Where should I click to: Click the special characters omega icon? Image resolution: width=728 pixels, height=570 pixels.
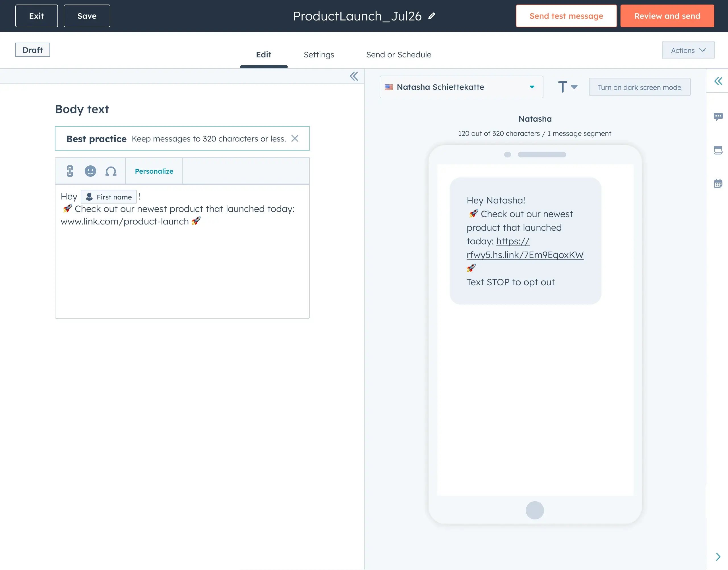[x=111, y=171]
